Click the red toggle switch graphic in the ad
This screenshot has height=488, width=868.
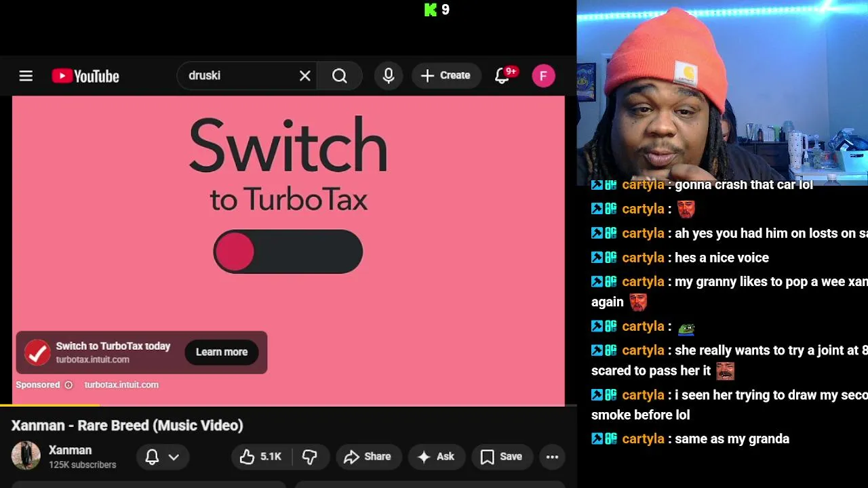point(288,251)
